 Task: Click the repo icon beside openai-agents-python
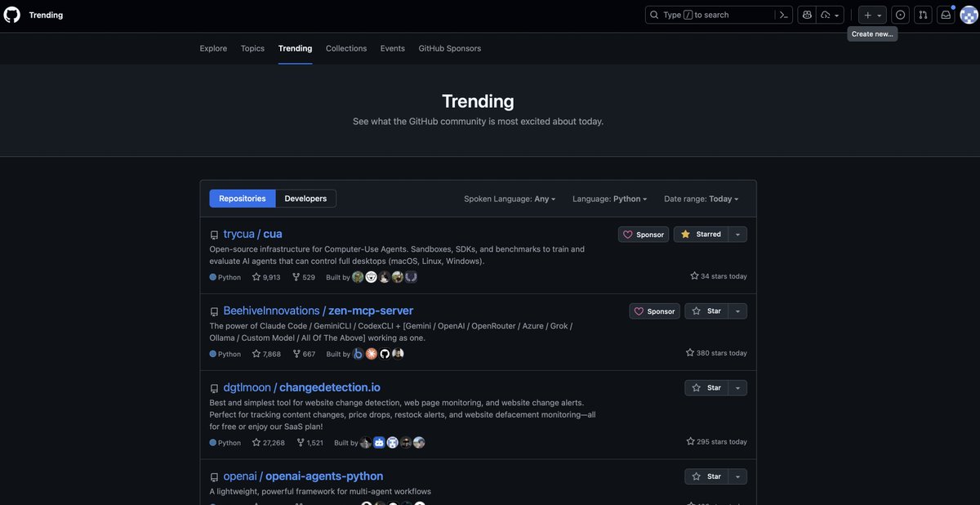(x=214, y=478)
